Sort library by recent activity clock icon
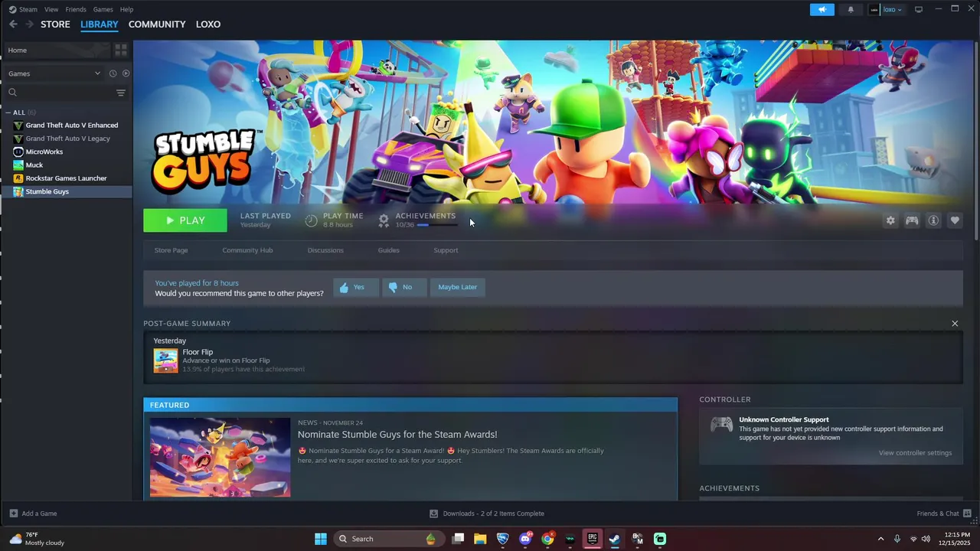 113,73
